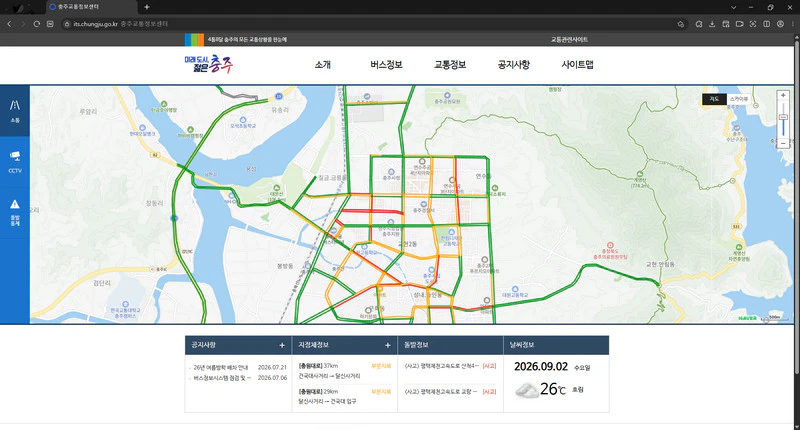This screenshot has height=430, width=800.
Task: Click the store-shaped toolbar icon
Action: click(726, 24)
